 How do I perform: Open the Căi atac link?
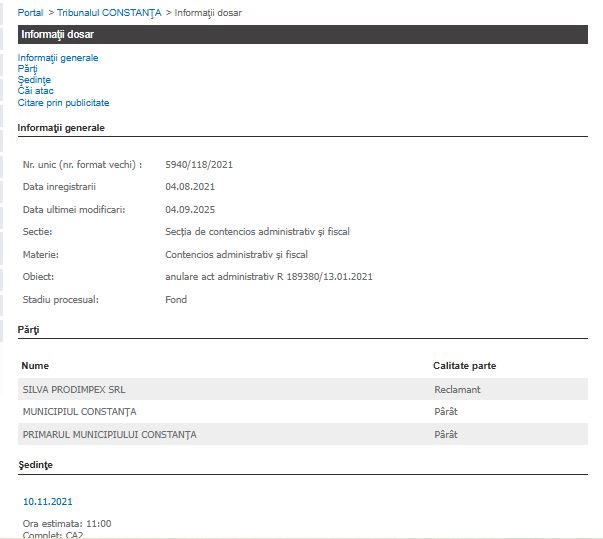(x=35, y=91)
